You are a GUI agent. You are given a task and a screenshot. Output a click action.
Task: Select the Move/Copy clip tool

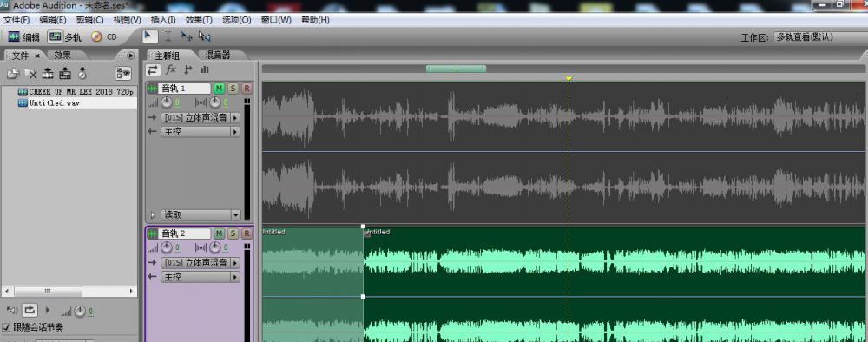pyautogui.click(x=187, y=36)
